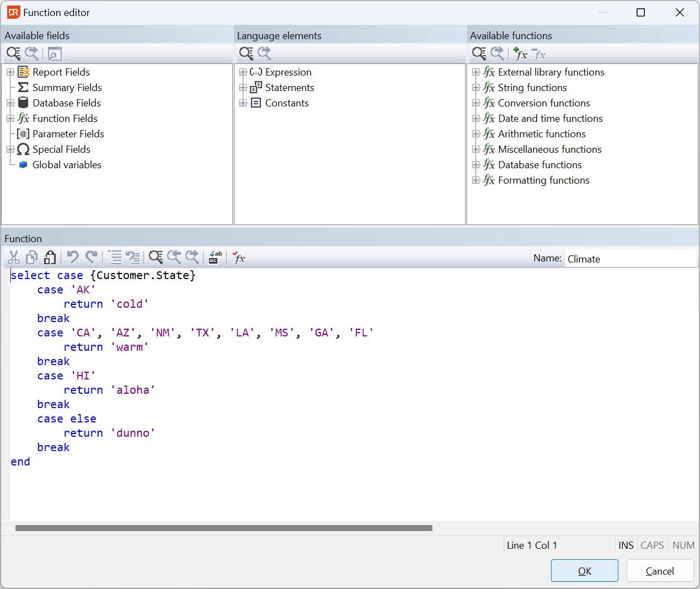This screenshot has height=589, width=700.
Task: Click the check function syntax icon
Action: point(238,258)
